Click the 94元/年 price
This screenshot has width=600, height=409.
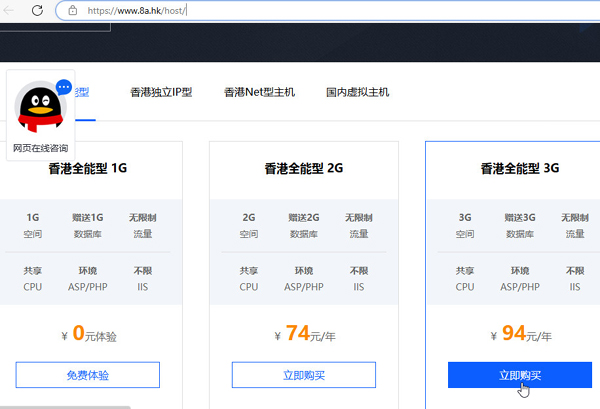521,334
